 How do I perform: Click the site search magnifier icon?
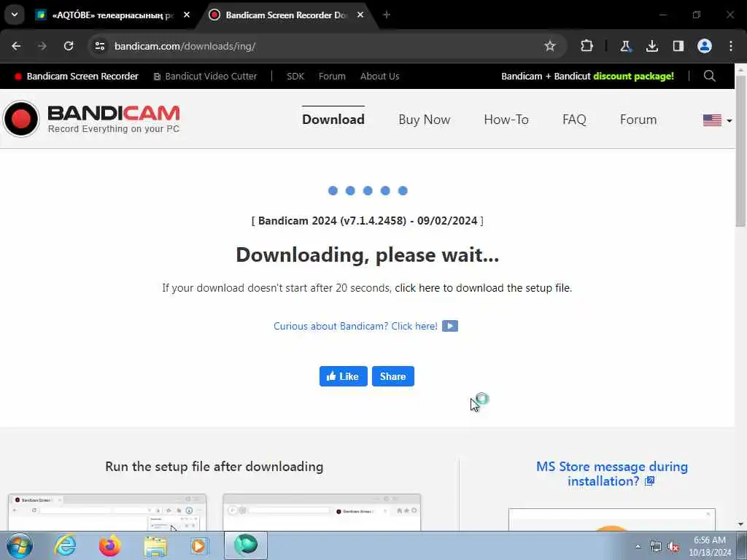click(x=709, y=76)
